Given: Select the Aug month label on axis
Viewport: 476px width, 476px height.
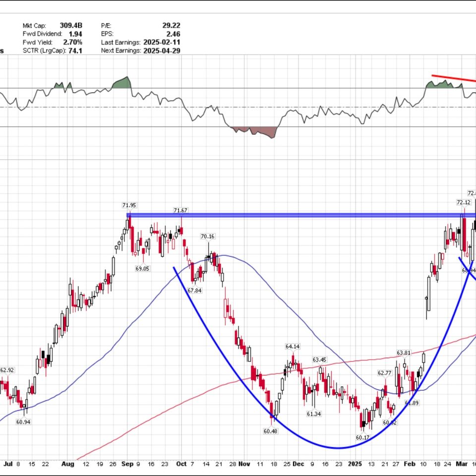Looking at the screenshot, I should coord(68,465).
